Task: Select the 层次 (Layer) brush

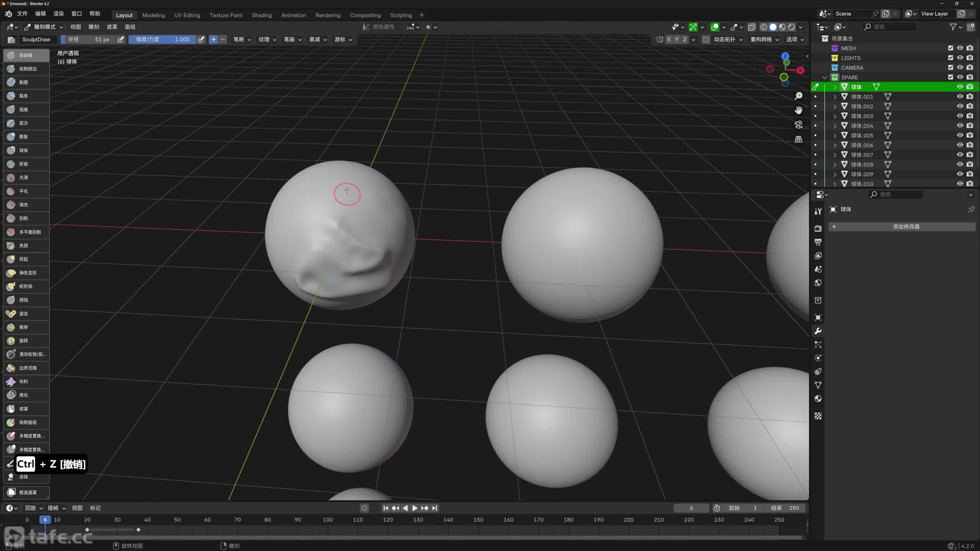Action: [26, 123]
